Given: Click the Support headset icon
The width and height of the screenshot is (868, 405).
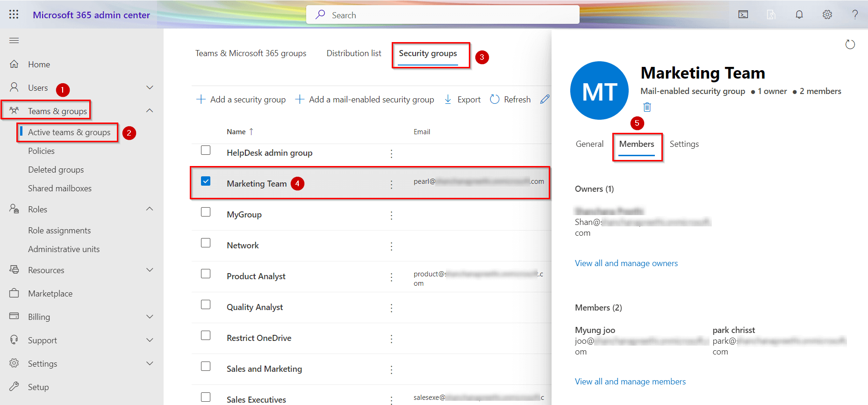Looking at the screenshot, I should 14,340.
